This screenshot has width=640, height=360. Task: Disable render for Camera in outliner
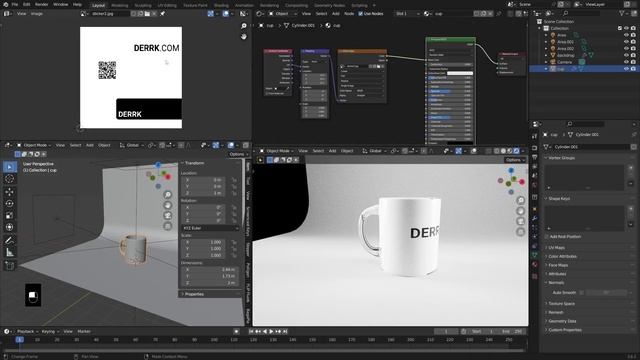633,62
